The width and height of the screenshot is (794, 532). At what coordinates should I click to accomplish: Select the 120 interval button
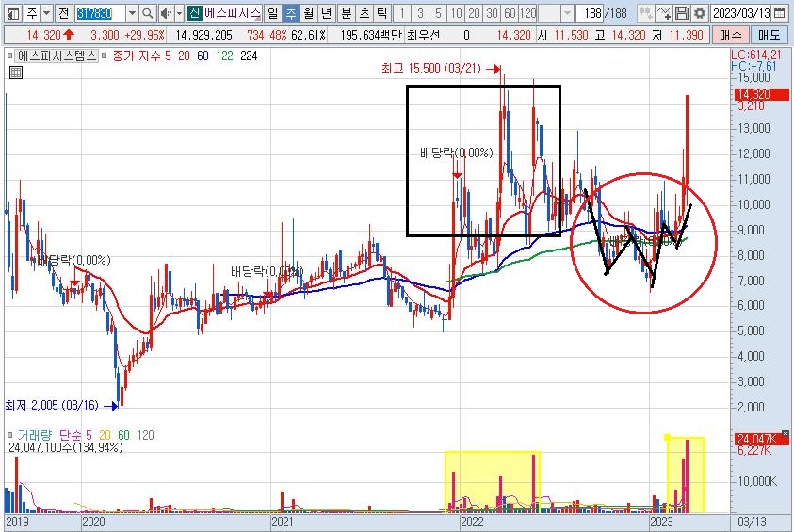pos(527,13)
